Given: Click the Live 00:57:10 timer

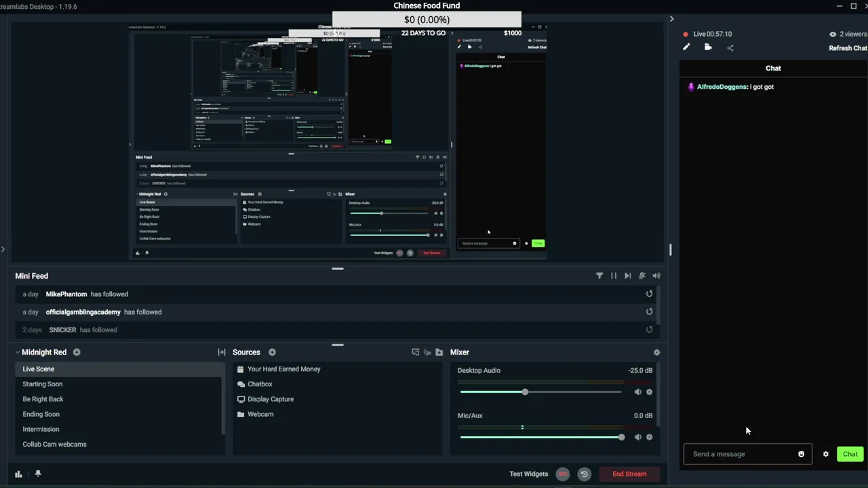Looking at the screenshot, I should click(x=712, y=34).
